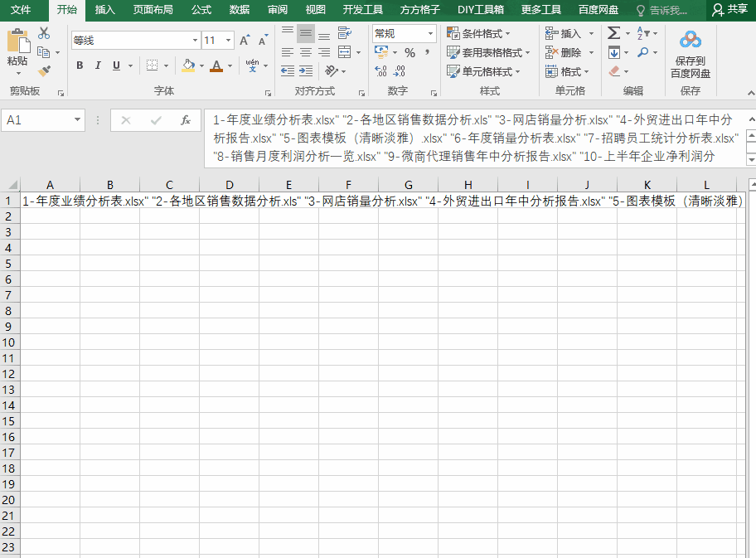Toggle align text right
756x558 pixels.
324,52
